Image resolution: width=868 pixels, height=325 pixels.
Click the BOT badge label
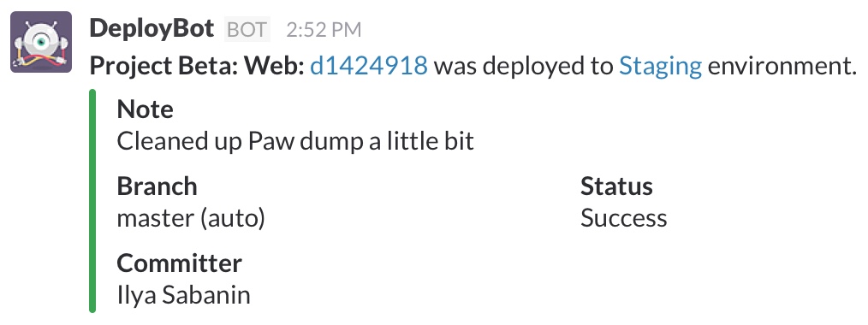point(247,29)
